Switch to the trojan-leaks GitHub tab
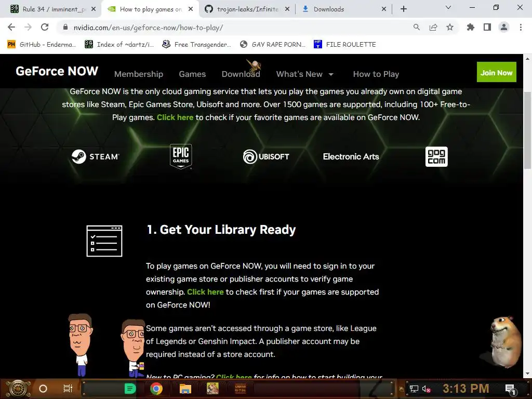 (247, 9)
